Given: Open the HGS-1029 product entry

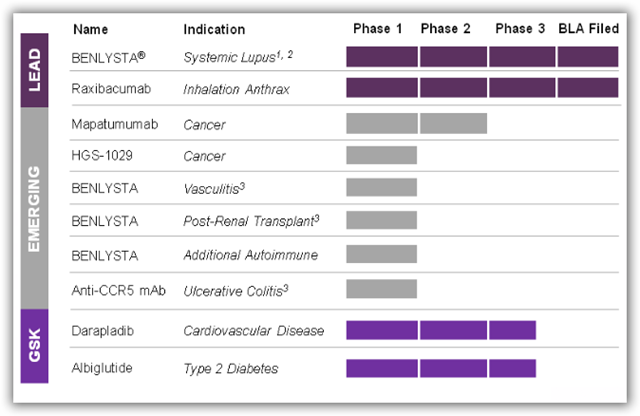Looking at the screenshot, I should pos(100,156).
